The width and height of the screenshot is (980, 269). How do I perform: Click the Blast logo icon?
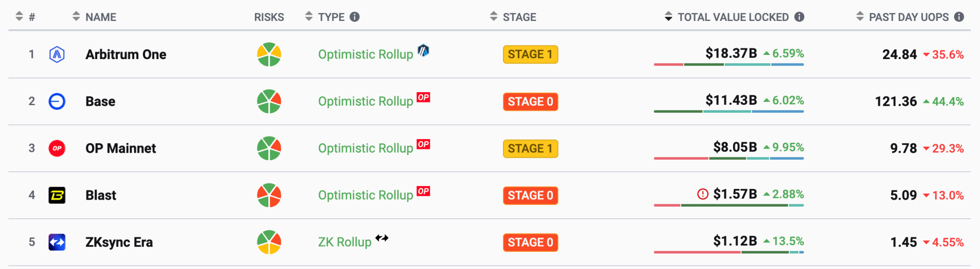[x=57, y=195]
